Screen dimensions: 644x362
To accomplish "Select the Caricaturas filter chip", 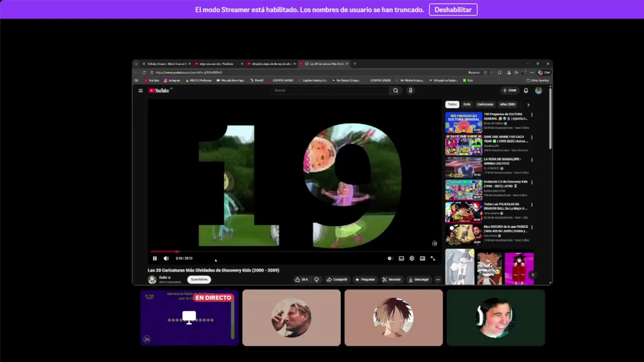I will click(x=485, y=105).
